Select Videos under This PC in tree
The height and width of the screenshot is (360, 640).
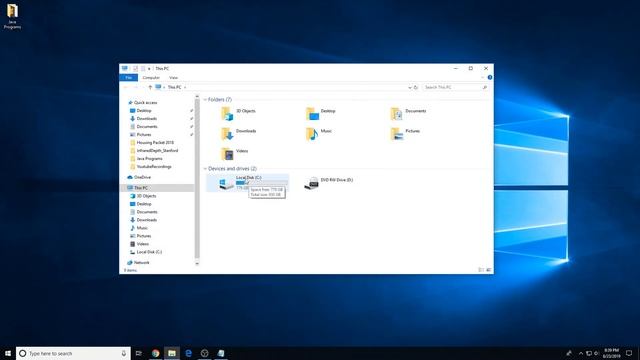coord(142,244)
